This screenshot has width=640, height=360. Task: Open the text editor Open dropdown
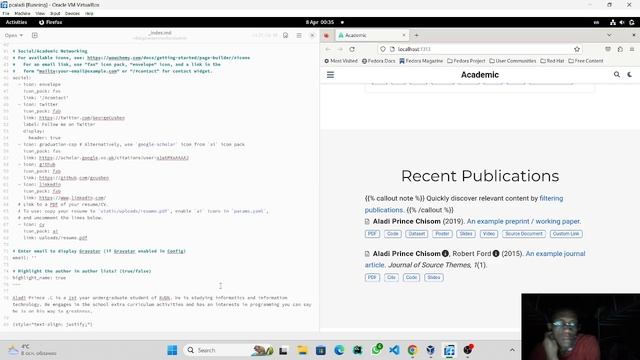(x=14, y=36)
